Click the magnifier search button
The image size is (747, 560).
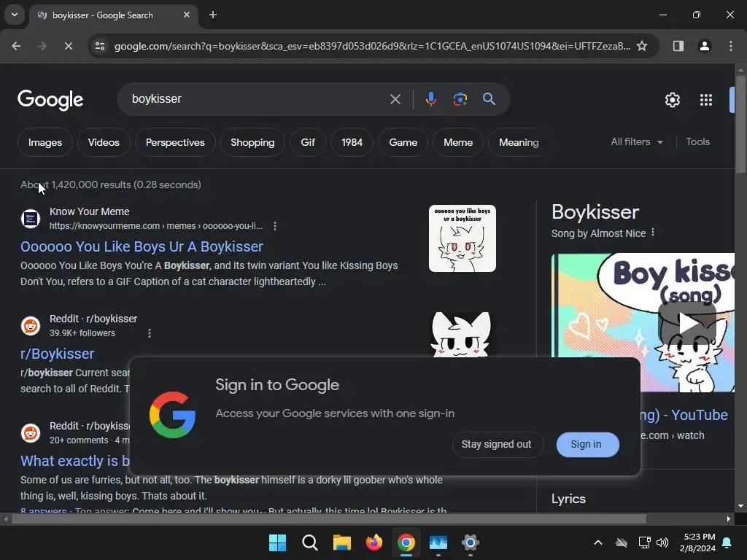coord(489,99)
